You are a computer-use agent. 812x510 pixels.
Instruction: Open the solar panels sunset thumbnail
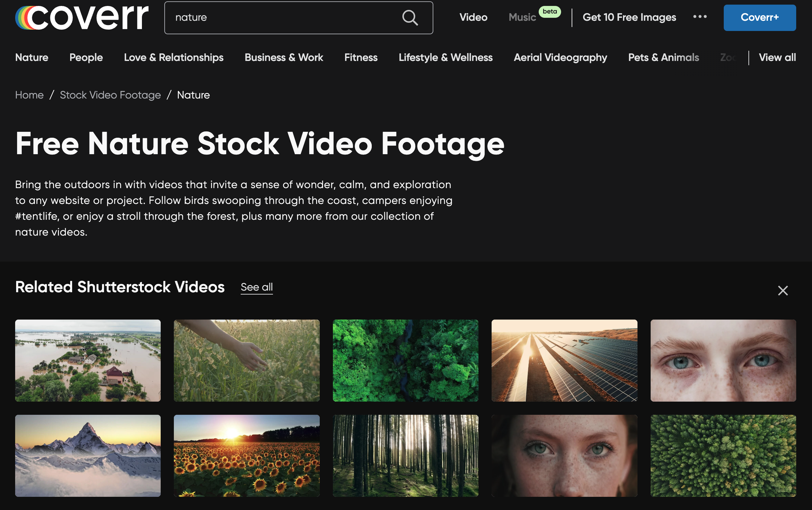564,360
